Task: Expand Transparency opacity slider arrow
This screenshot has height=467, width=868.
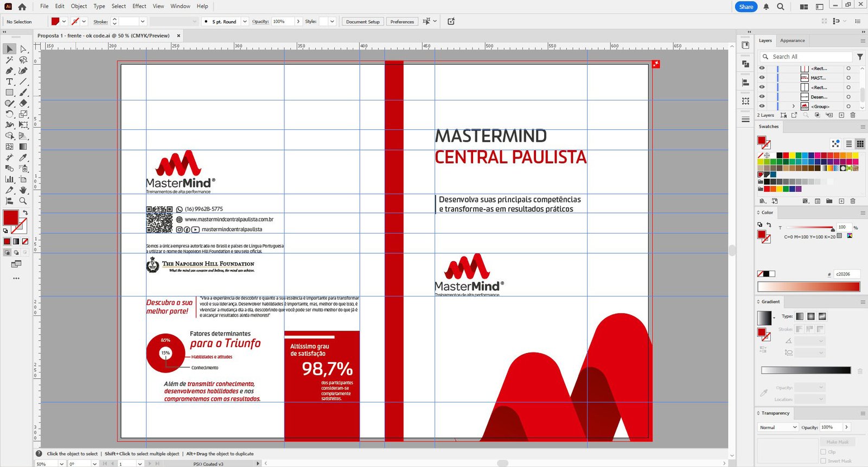Action: click(x=846, y=427)
